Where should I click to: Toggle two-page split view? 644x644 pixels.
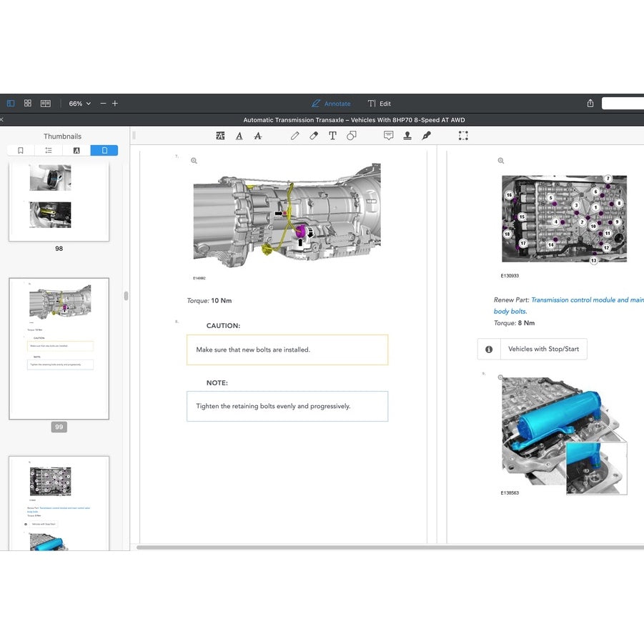coord(46,104)
